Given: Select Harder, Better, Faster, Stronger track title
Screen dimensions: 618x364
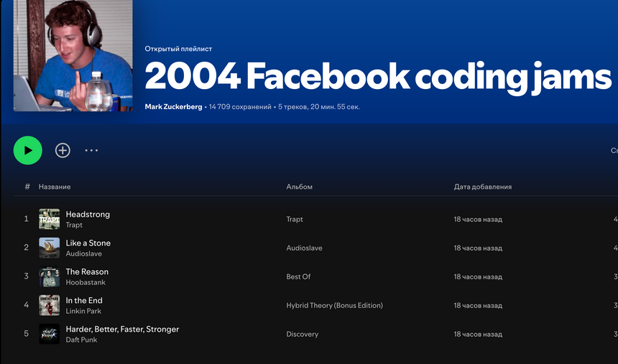Looking at the screenshot, I should pos(122,330).
